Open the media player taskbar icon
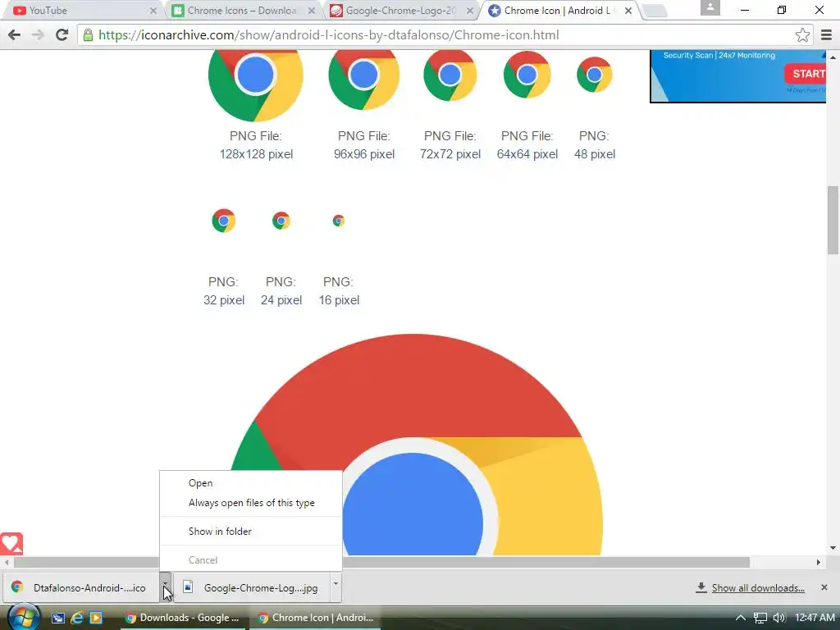 (96, 618)
